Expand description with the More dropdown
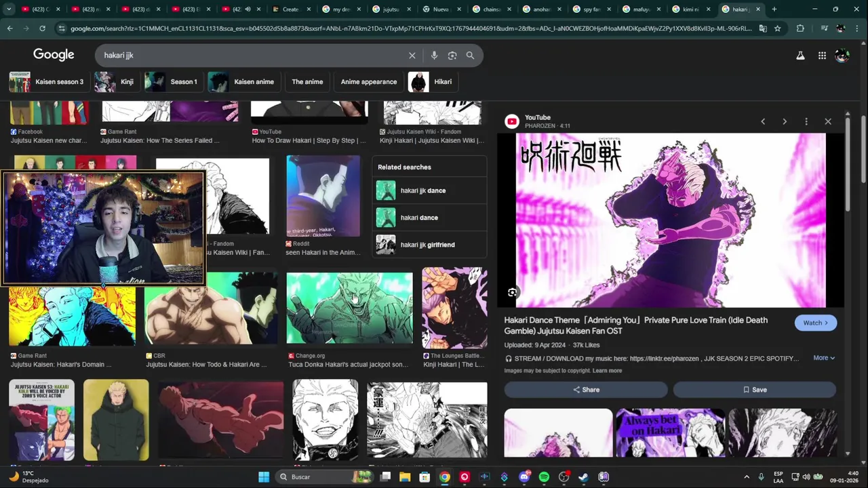Viewport: 868px width, 488px height. click(x=824, y=358)
